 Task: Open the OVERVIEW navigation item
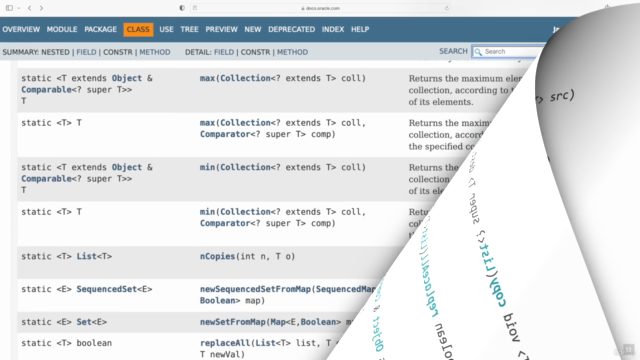click(x=21, y=29)
